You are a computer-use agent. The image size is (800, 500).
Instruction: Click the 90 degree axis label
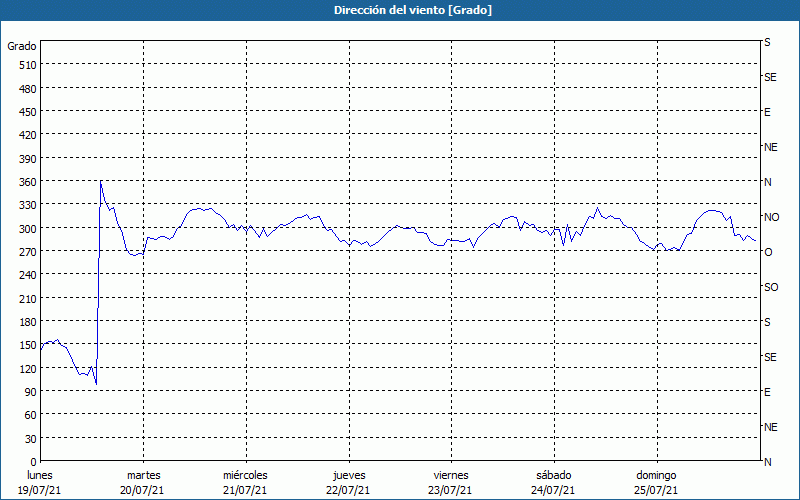click(x=31, y=392)
